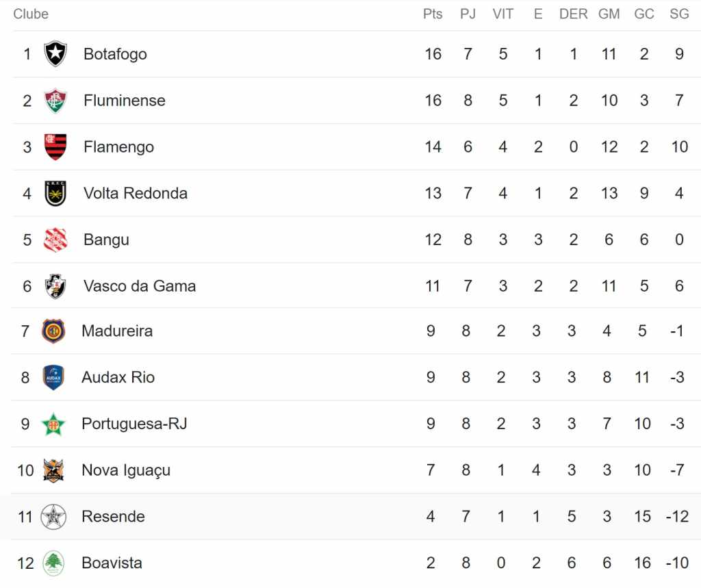
Task: Select the Boavista tree crest
Action: point(53,563)
